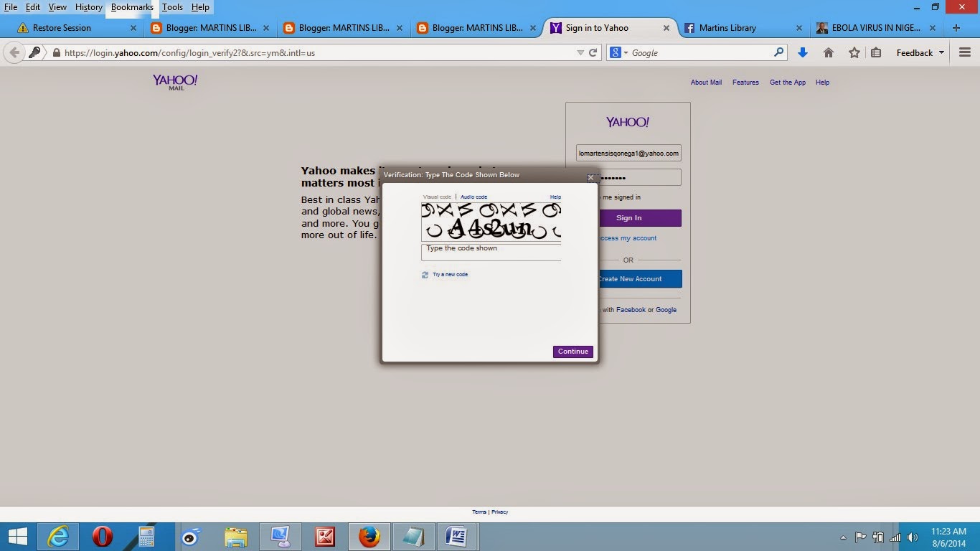Screen dimensions: 980x551
Task: Show hidden tray icons arrow
Action: point(844,537)
